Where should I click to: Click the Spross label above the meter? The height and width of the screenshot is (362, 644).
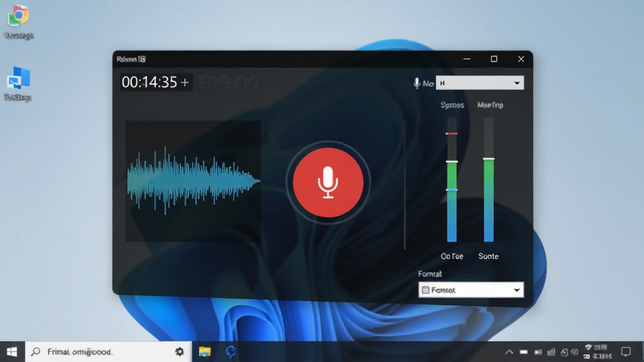click(452, 105)
